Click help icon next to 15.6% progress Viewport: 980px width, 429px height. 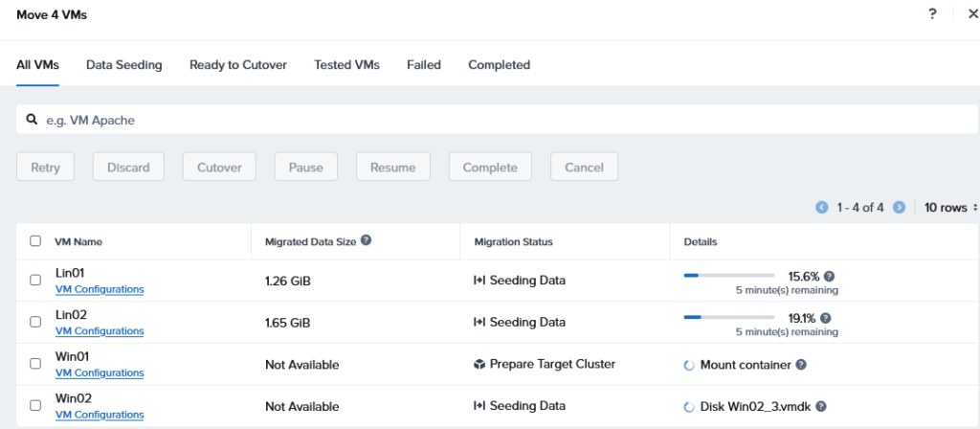[x=829, y=276]
